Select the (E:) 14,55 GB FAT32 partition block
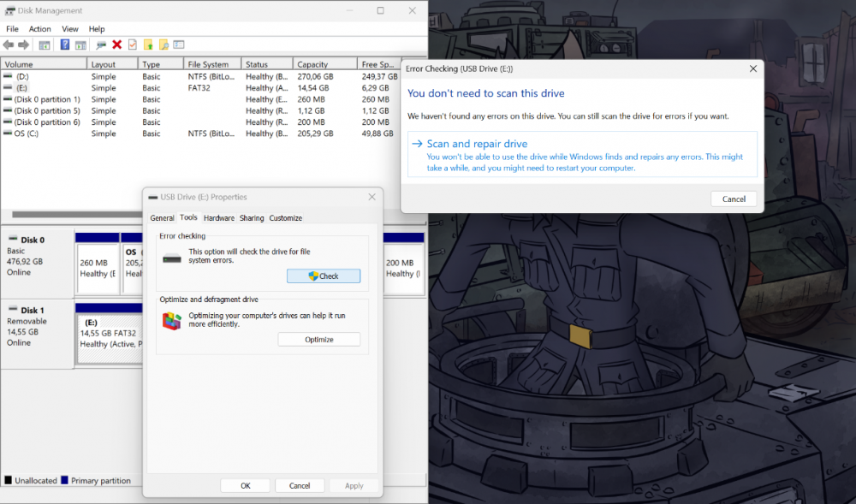 click(x=110, y=333)
